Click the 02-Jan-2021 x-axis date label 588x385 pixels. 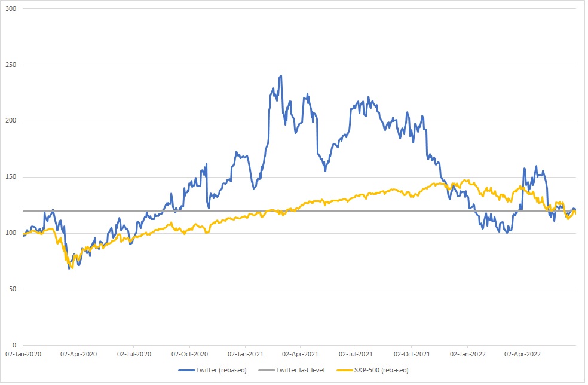click(x=246, y=354)
